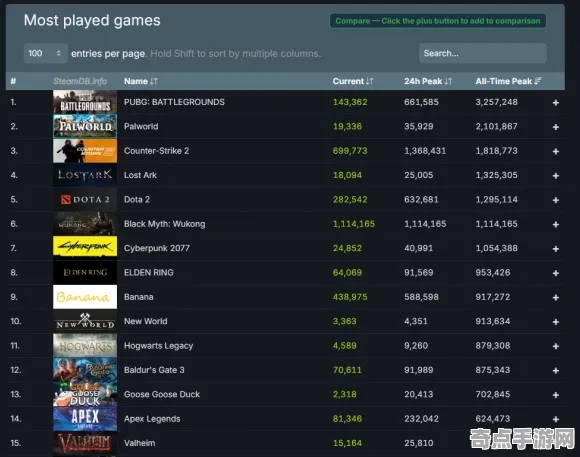Open the Cyberpunk 2077 game link
The height and width of the screenshot is (457, 580).
pyautogui.click(x=156, y=248)
